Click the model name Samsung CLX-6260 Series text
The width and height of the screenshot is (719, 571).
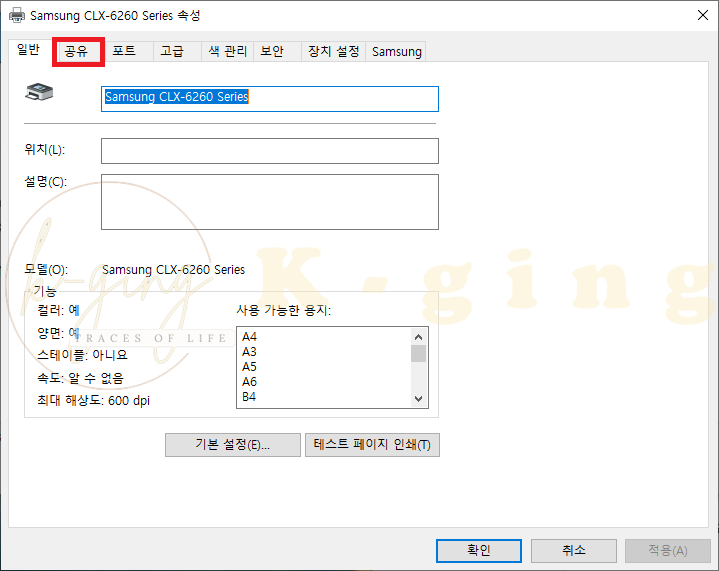[x=173, y=270]
